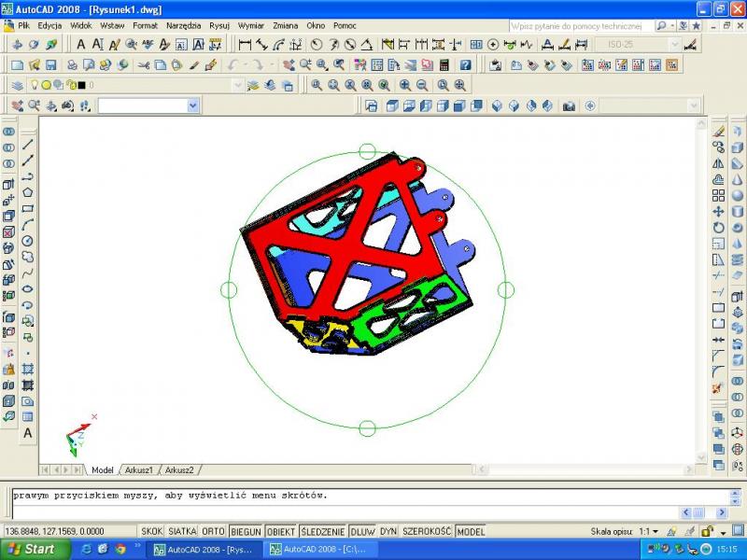747x560 pixels.
Task: Click the Save icon in standard toolbar
Action: [x=51, y=64]
